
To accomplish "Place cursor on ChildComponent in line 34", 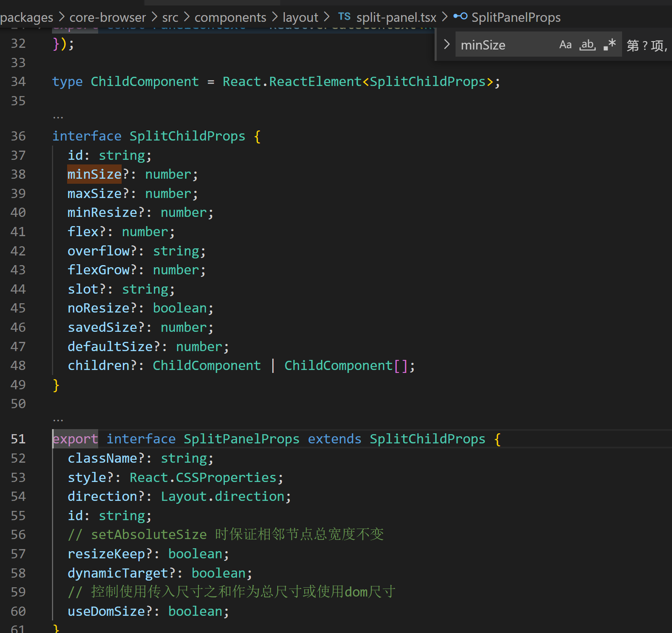I will pyautogui.click(x=144, y=81).
